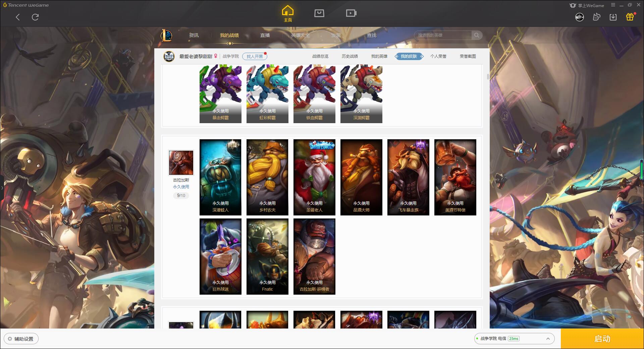The width and height of the screenshot is (644, 349).
Task: Select the 铁血鳄霸 skin thumbnail
Action: click(x=314, y=94)
